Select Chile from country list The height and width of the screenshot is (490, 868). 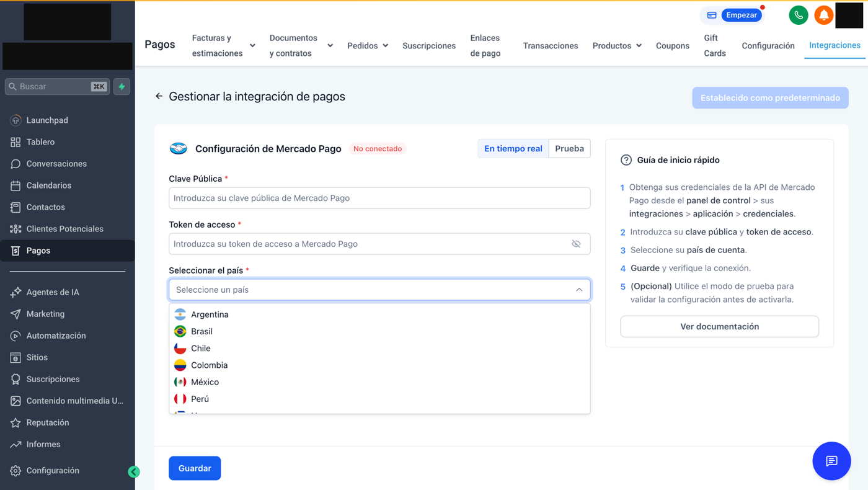[x=379, y=348]
